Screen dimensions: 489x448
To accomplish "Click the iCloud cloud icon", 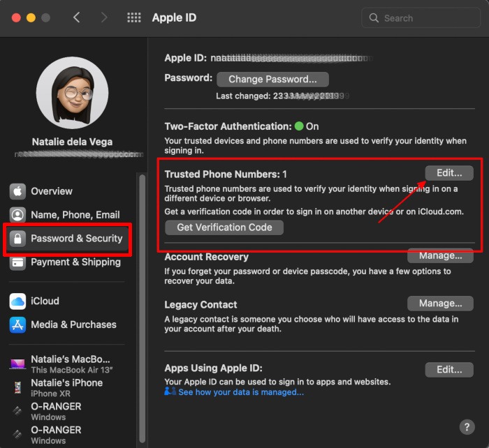I will pyautogui.click(x=17, y=301).
